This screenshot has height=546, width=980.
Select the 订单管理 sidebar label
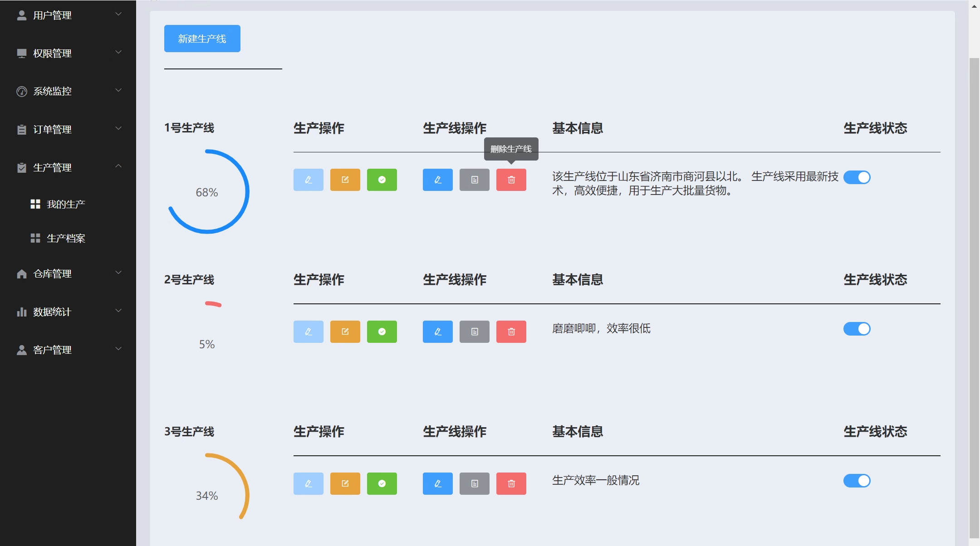click(52, 130)
